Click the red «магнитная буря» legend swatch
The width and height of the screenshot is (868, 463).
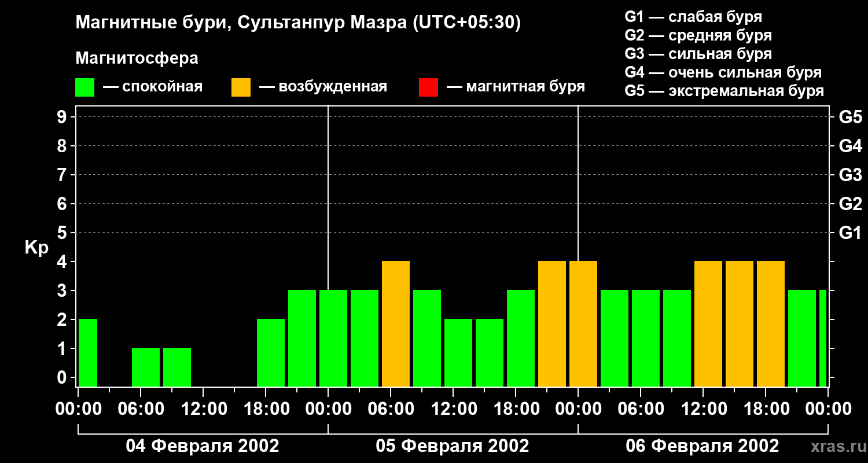[x=428, y=87]
